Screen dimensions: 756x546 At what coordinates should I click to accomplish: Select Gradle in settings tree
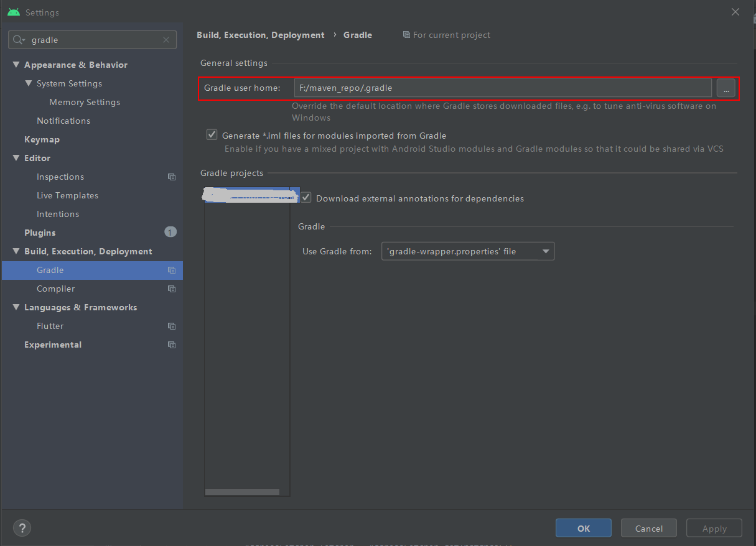(x=92, y=270)
